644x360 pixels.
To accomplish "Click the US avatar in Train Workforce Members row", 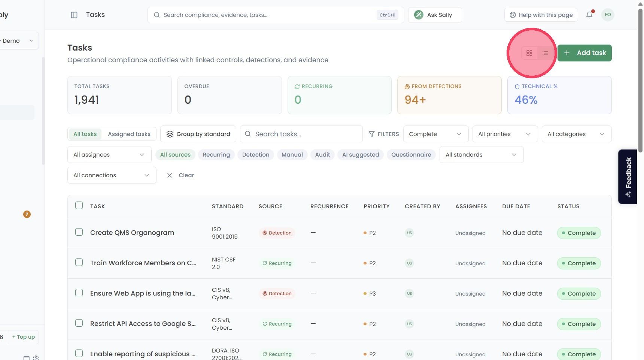I will pyautogui.click(x=409, y=263).
